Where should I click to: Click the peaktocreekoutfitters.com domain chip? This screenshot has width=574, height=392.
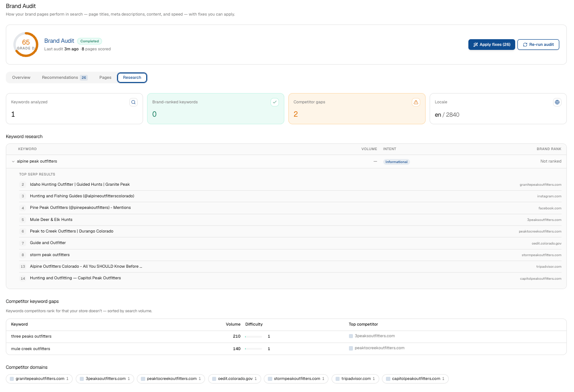(x=171, y=379)
